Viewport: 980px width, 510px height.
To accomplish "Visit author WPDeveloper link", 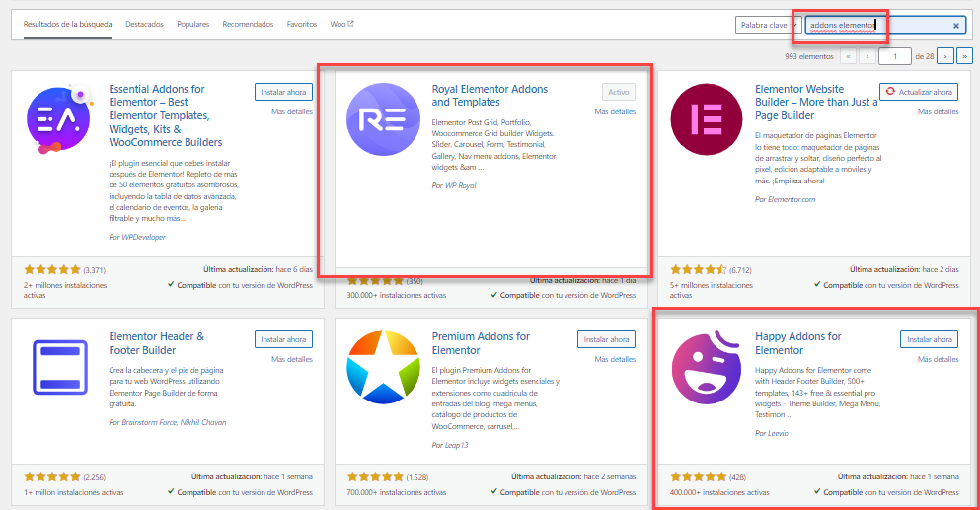I will [x=144, y=237].
